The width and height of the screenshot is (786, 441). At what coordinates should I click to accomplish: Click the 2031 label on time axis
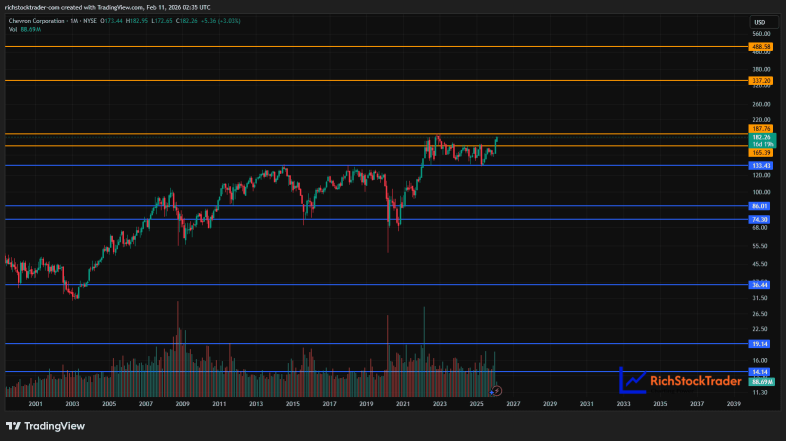click(x=586, y=404)
